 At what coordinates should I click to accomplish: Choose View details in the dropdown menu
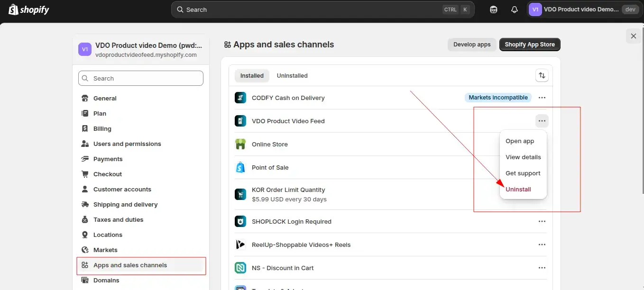pos(523,157)
